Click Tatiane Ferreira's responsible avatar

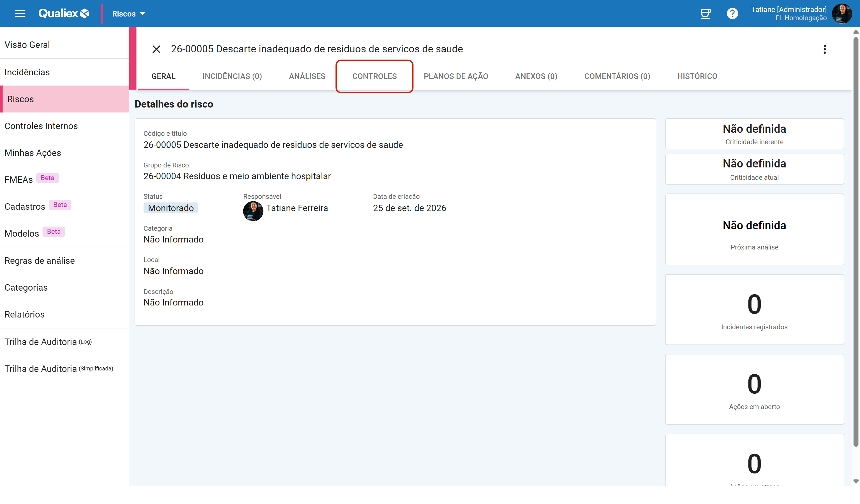point(253,211)
